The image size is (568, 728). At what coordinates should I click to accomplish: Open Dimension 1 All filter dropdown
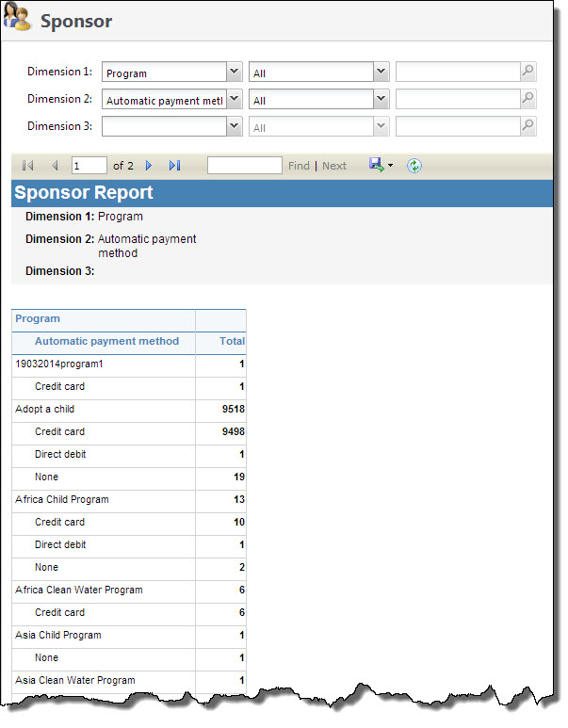(381, 72)
